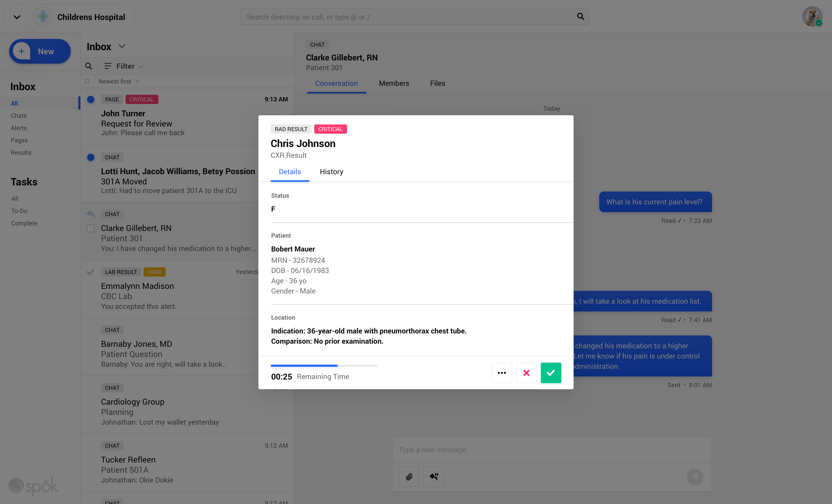The height and width of the screenshot is (504, 832).
Task: Open more options ellipsis in result dialog
Action: point(502,373)
